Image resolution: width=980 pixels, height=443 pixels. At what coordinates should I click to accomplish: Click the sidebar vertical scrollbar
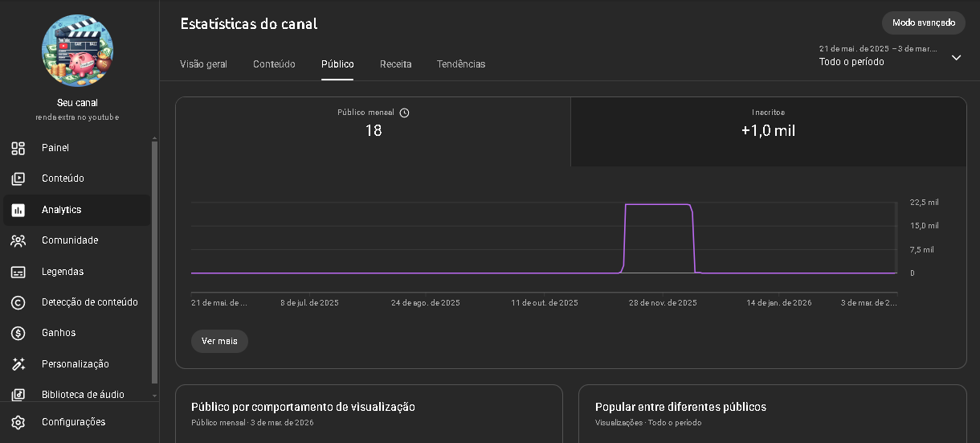(155, 261)
